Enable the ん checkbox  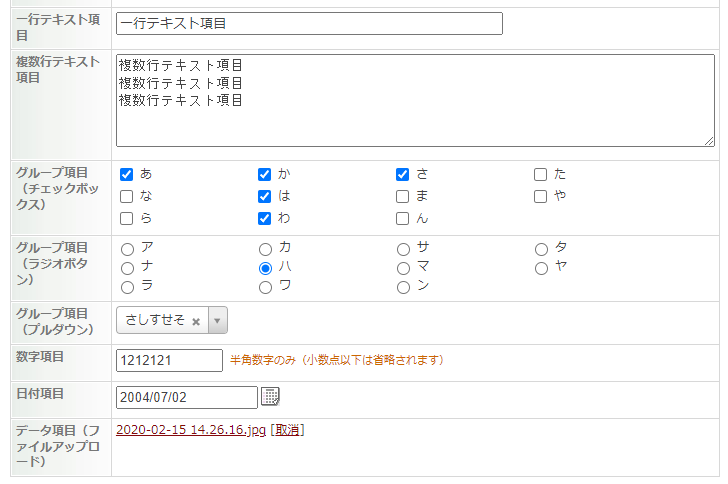(403, 218)
